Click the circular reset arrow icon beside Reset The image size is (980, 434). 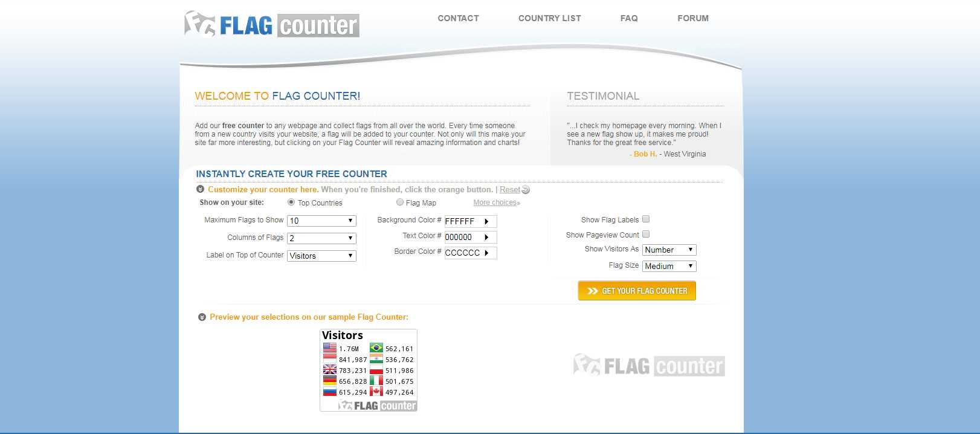[x=526, y=190]
